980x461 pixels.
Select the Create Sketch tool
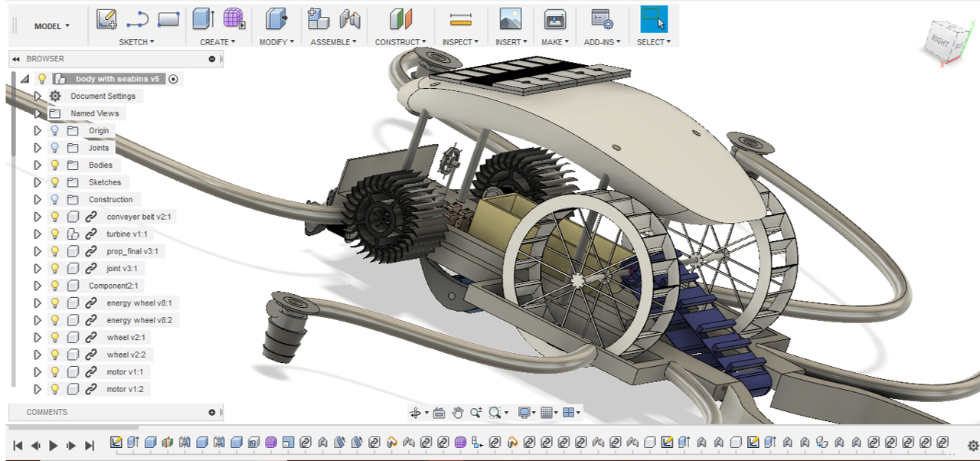click(x=106, y=19)
